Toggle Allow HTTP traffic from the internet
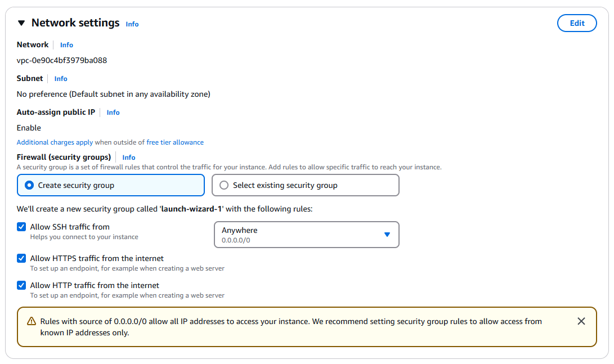The width and height of the screenshot is (614, 364). [x=21, y=285]
